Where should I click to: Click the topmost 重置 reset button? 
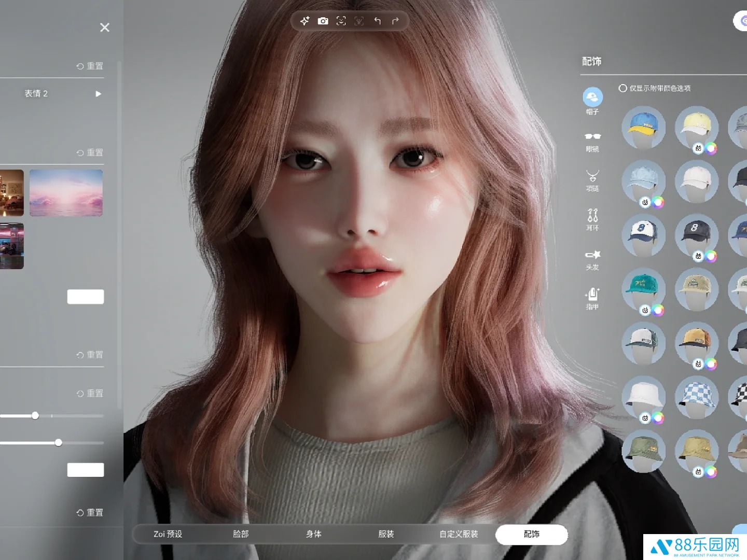coord(90,66)
